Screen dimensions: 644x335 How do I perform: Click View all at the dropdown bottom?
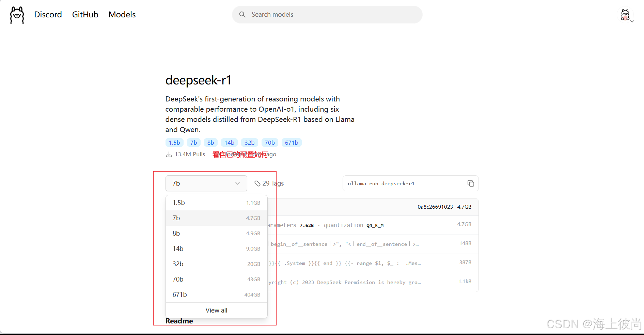click(x=216, y=310)
